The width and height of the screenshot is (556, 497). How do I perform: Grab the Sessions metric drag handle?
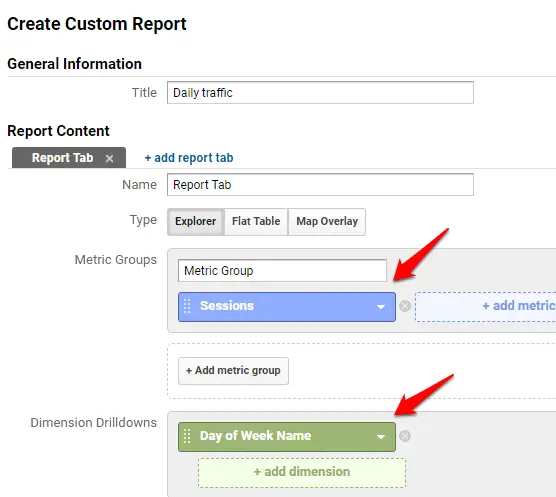[x=187, y=306]
